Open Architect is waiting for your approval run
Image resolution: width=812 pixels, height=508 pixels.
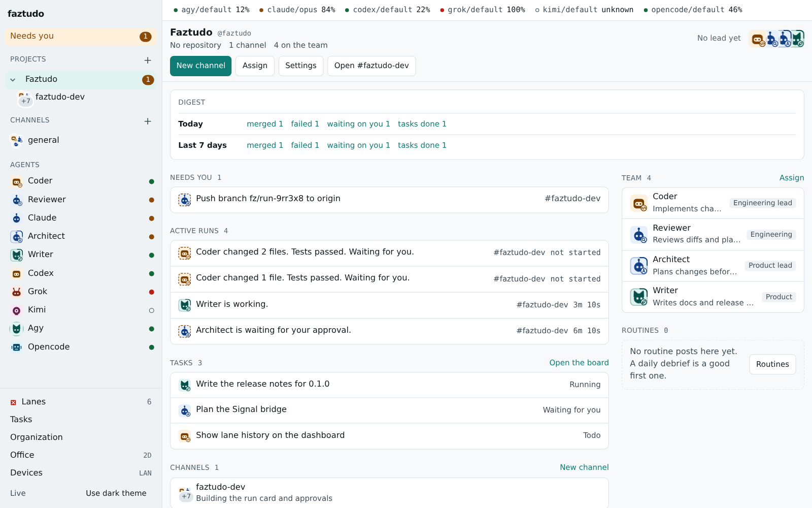[389, 331]
